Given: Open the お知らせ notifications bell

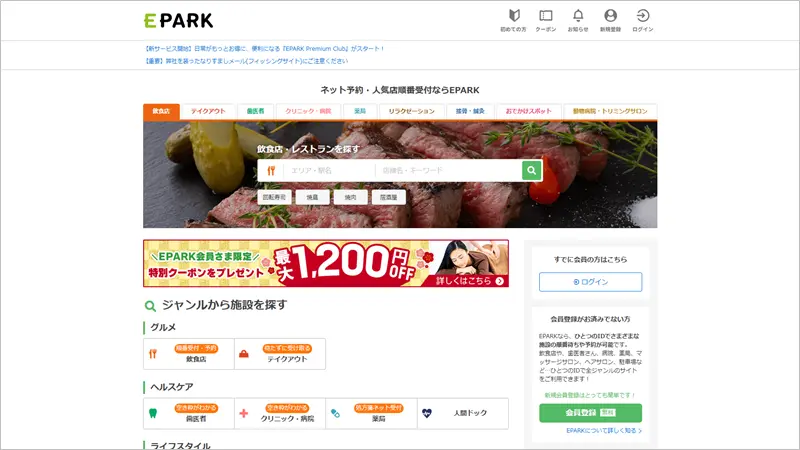Looking at the screenshot, I should click(578, 21).
